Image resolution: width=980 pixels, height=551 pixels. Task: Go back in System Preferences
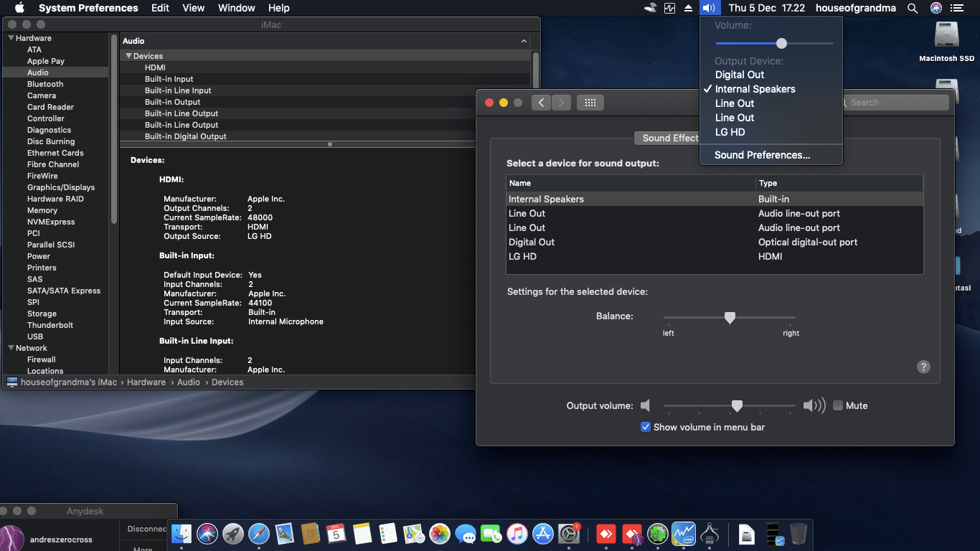(541, 103)
